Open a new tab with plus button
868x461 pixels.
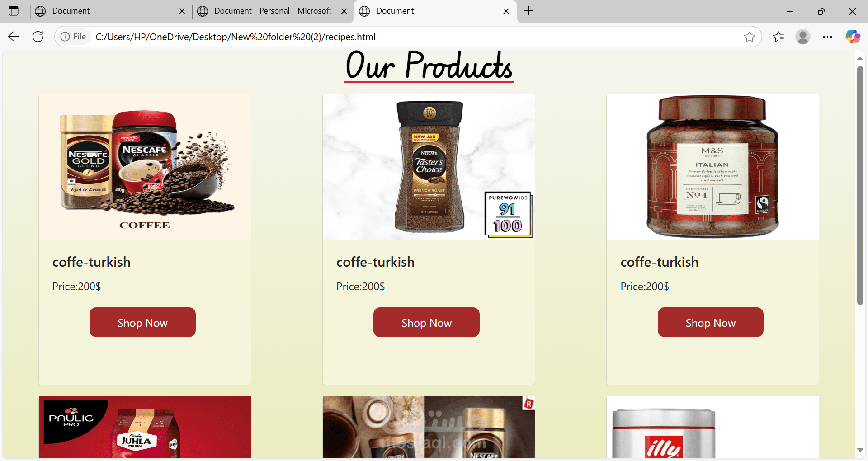[528, 11]
